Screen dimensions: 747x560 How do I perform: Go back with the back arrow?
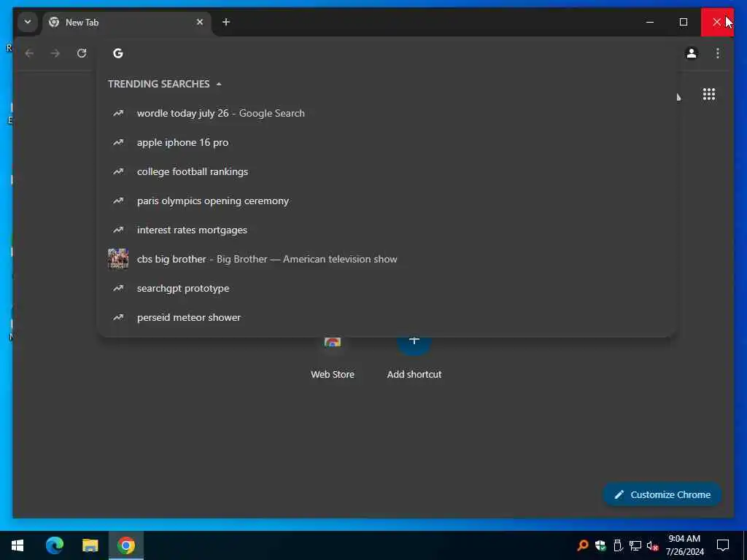[x=29, y=53]
